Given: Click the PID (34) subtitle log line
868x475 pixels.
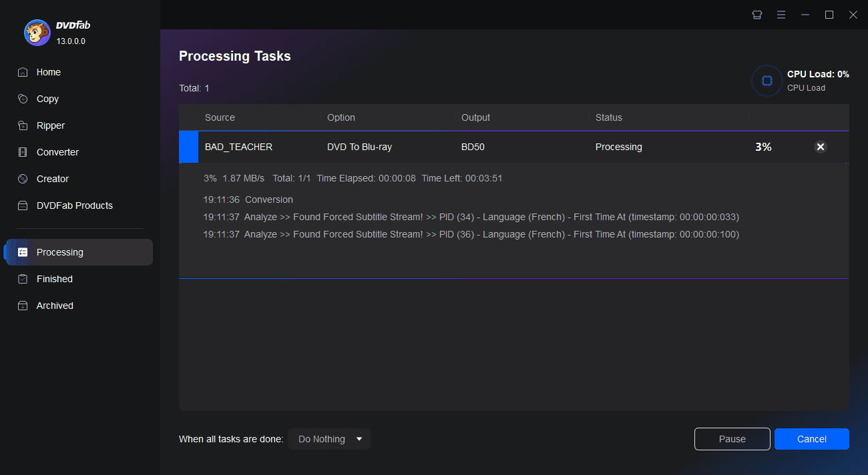Looking at the screenshot, I should pos(471,217).
